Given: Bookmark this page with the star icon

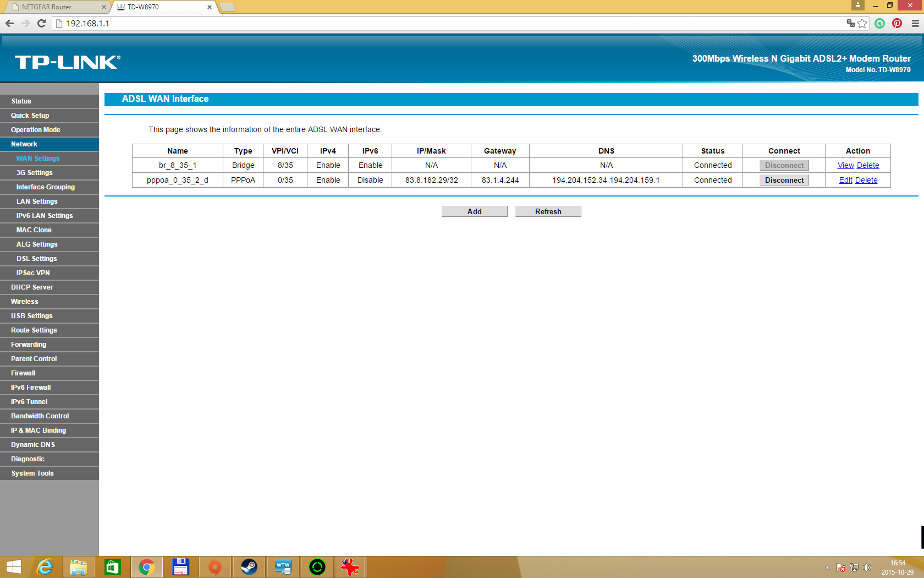Looking at the screenshot, I should 862,23.
